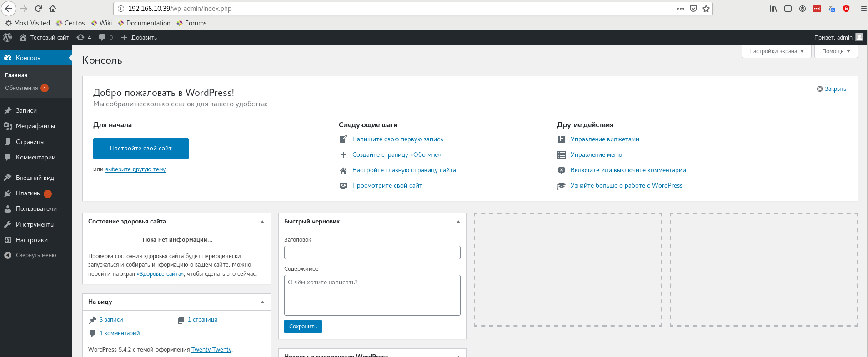Open the 3 записи link
The height and width of the screenshot is (357, 868).
(x=111, y=320)
